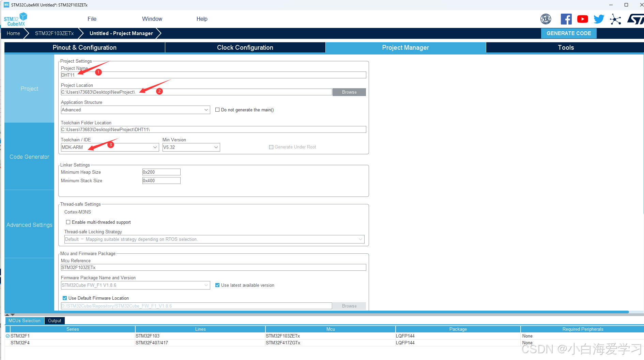The height and width of the screenshot is (360, 644).
Task: Click the ST community network icon
Action: 615,19
